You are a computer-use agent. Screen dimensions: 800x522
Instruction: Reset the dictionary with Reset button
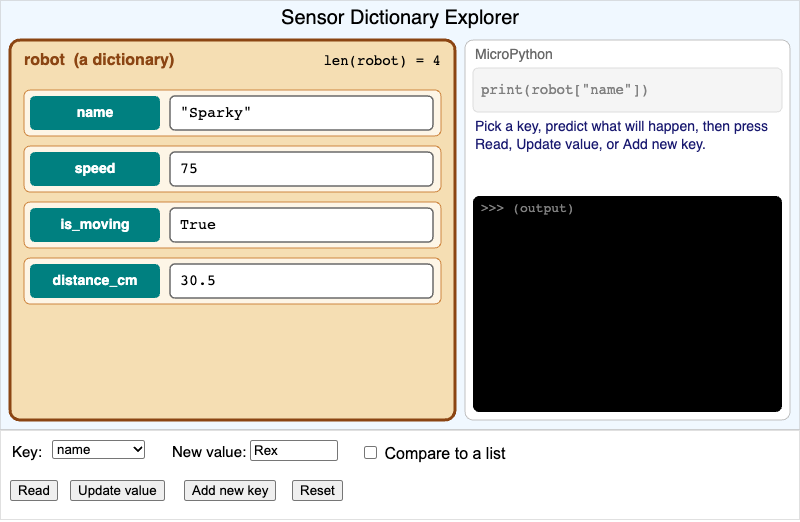[x=317, y=490]
